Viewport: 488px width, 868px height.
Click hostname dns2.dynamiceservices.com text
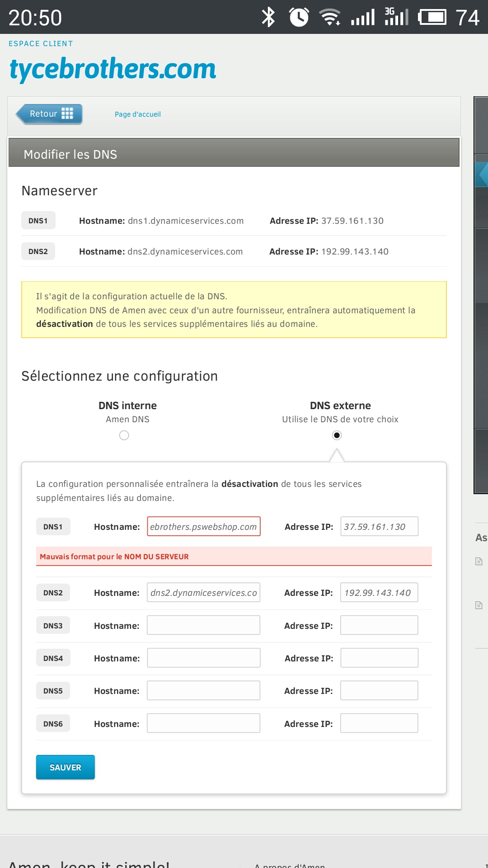click(185, 251)
